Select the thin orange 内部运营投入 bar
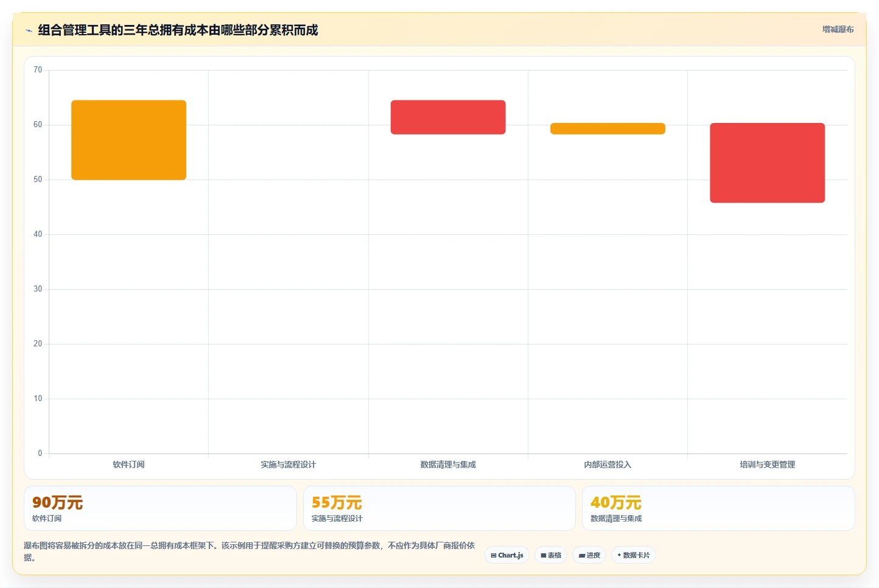 [608, 128]
